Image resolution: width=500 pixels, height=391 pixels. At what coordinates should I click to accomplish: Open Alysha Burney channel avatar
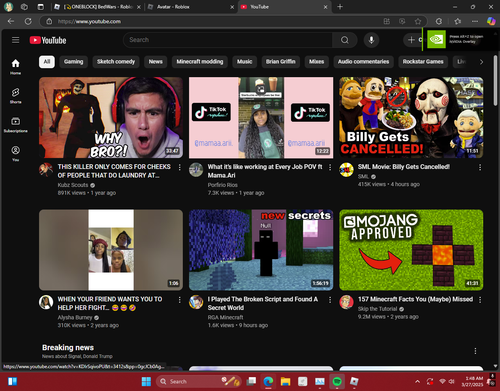pyautogui.click(x=46, y=302)
